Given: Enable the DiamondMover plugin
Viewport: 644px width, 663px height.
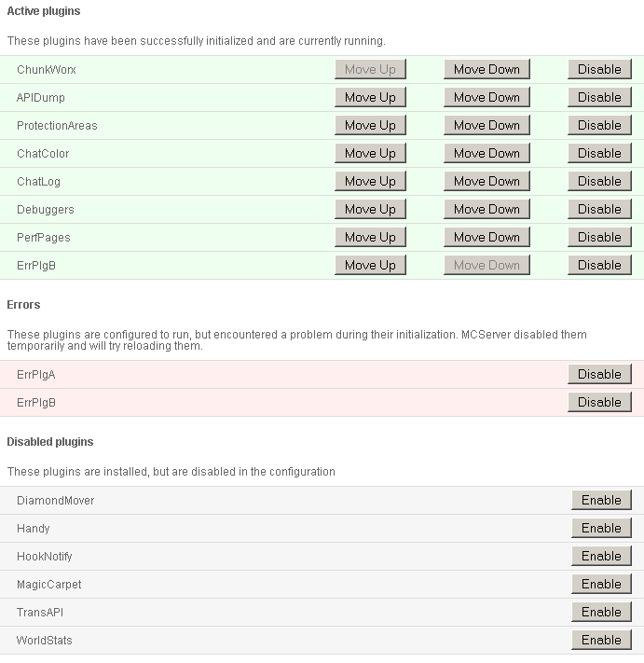Looking at the screenshot, I should [601, 500].
